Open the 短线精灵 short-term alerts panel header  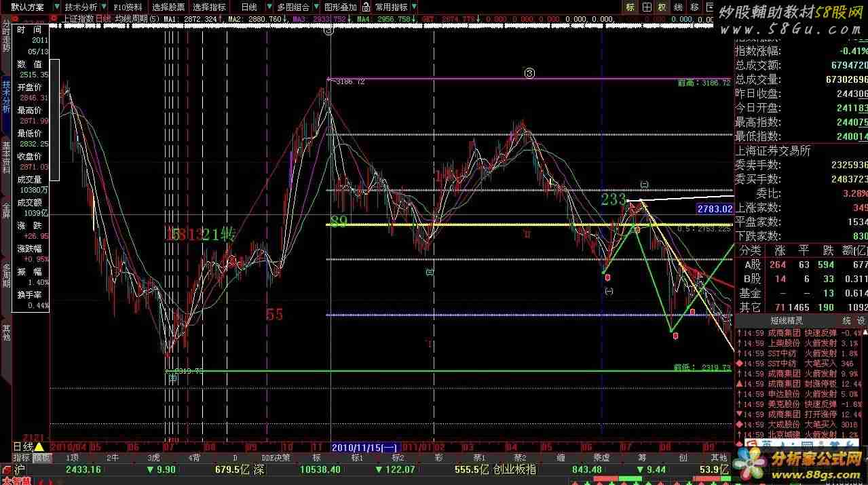[787, 320]
